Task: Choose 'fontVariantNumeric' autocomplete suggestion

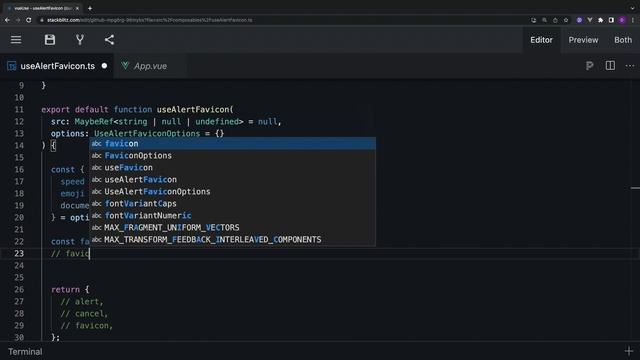Action: tap(233, 216)
